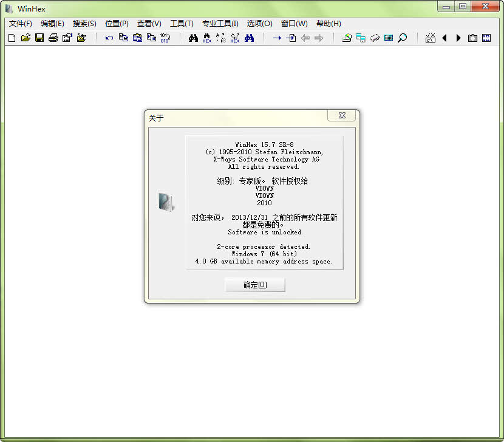Confirm the About dialog with 确定(O)

(x=255, y=285)
